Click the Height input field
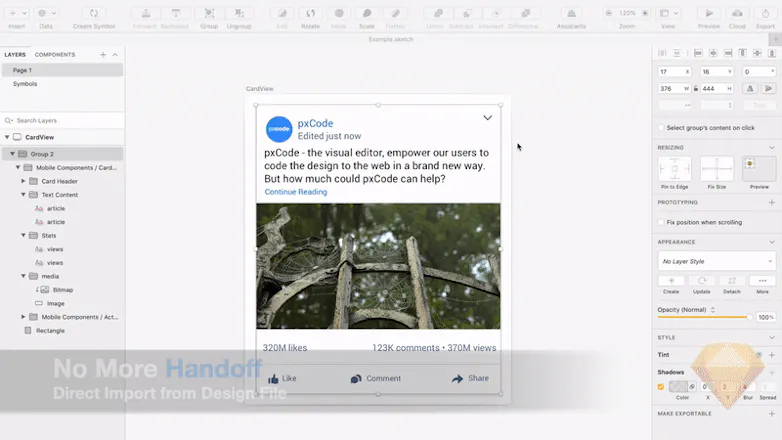The width and height of the screenshot is (782, 440). (x=717, y=88)
